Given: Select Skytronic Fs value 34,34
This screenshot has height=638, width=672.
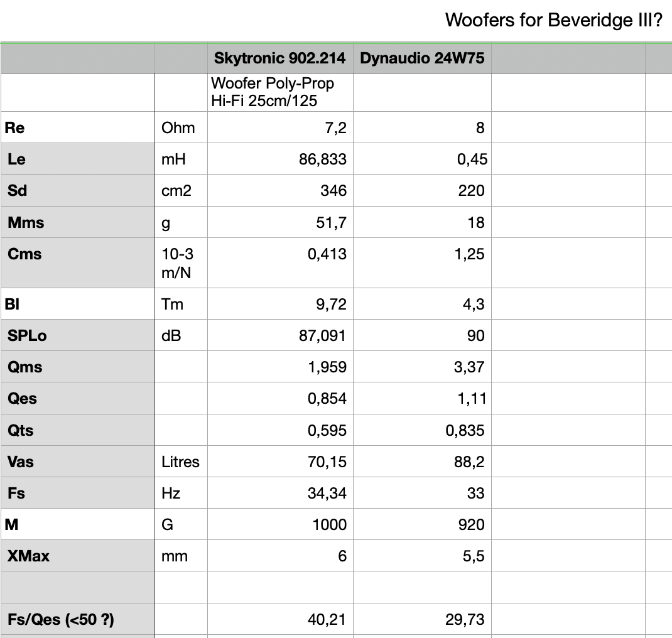Looking at the screenshot, I should coord(280,493).
